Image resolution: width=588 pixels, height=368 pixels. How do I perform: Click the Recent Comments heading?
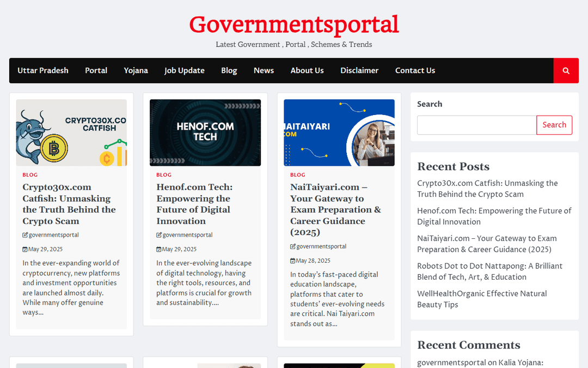point(469,345)
